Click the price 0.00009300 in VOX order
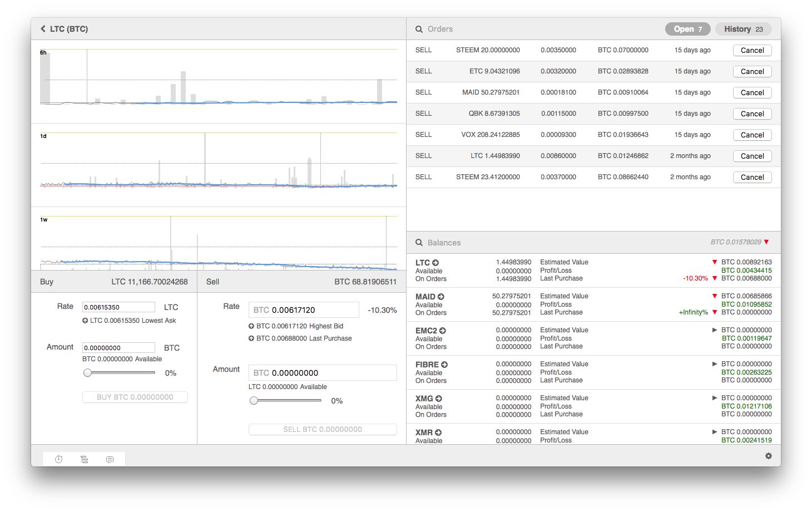The width and height of the screenshot is (812, 511). tap(558, 135)
